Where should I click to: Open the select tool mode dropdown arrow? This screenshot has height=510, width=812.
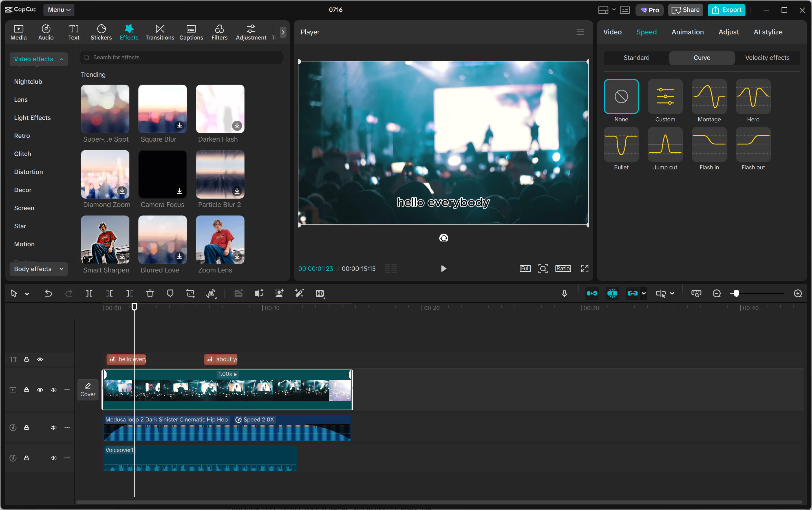[x=27, y=294]
